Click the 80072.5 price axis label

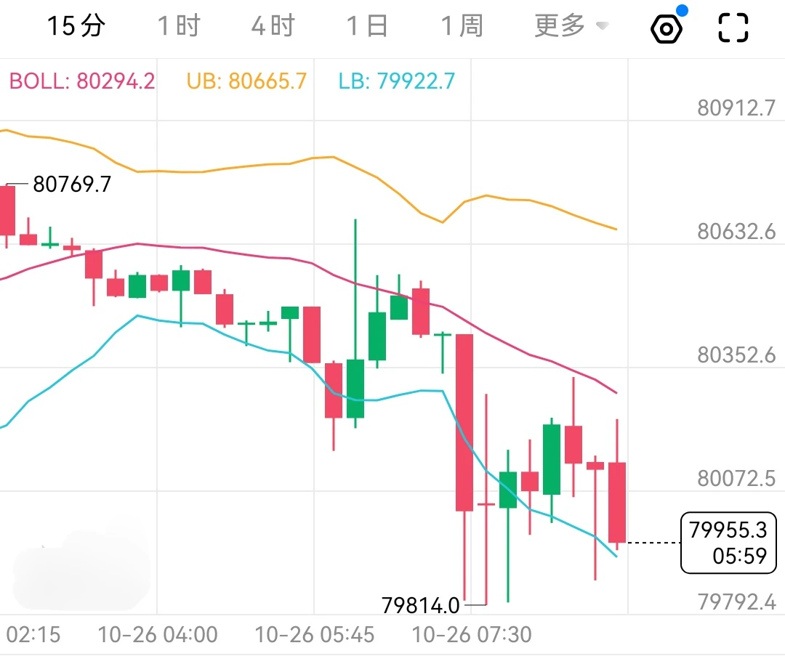[736, 479]
